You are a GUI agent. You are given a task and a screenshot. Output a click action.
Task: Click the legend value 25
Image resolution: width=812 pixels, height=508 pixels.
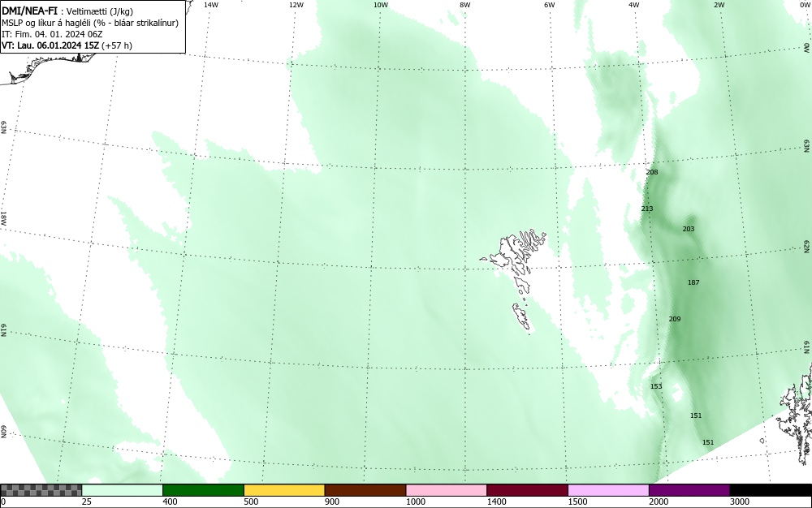coord(87,502)
